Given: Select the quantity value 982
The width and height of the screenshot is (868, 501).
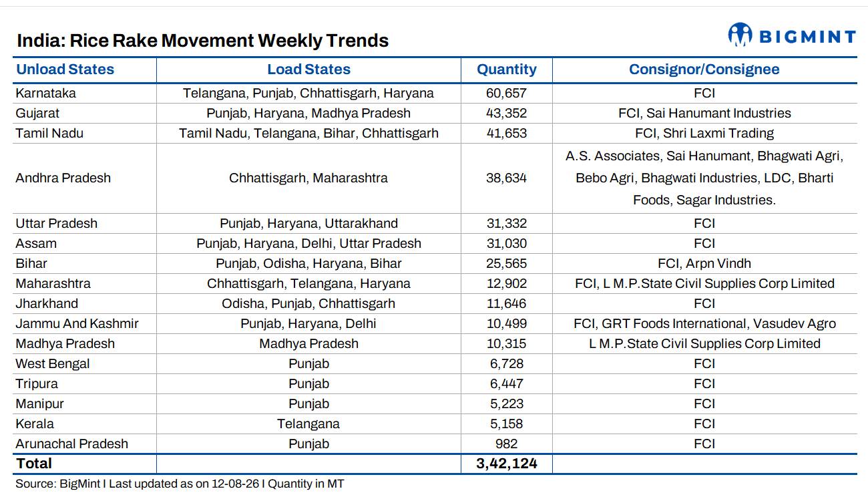Looking at the screenshot, I should [x=507, y=444].
